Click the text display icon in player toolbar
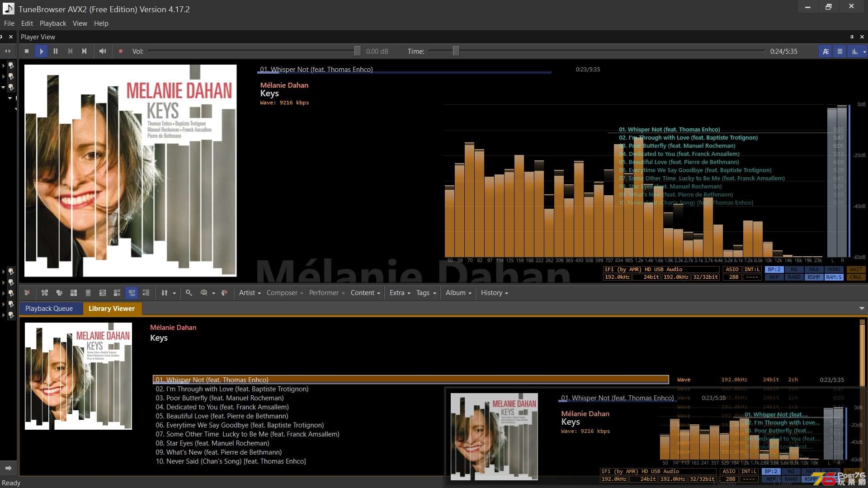 click(826, 52)
